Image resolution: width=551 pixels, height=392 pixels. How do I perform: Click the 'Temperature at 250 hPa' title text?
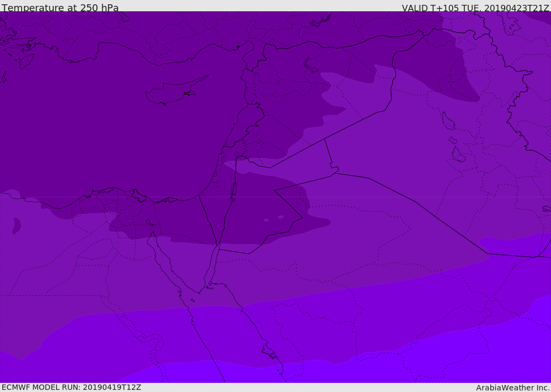tap(60, 8)
